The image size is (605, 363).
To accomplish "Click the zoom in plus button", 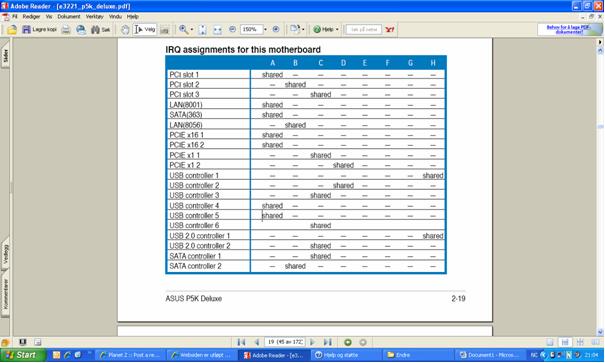I will [276, 29].
